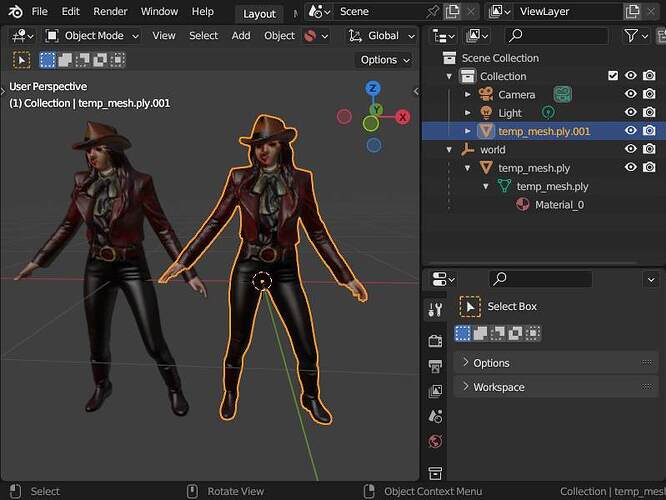Open the Help menu

(203, 11)
